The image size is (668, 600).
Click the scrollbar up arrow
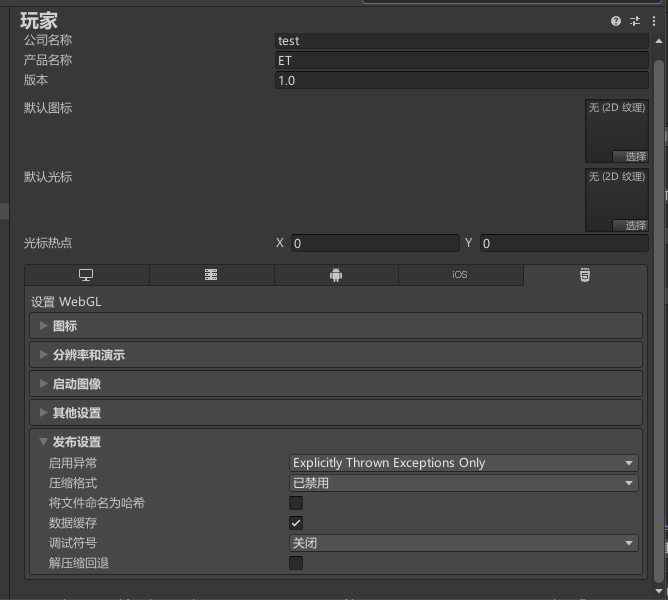[x=659, y=41]
